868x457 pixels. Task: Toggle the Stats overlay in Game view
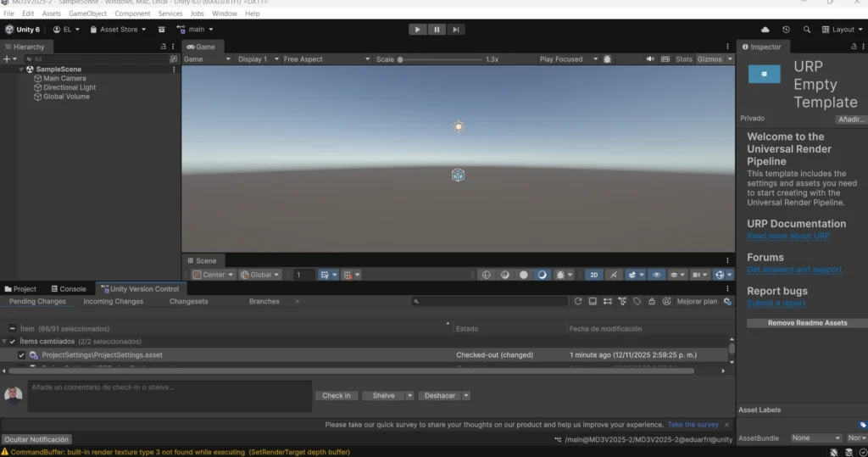(684, 59)
